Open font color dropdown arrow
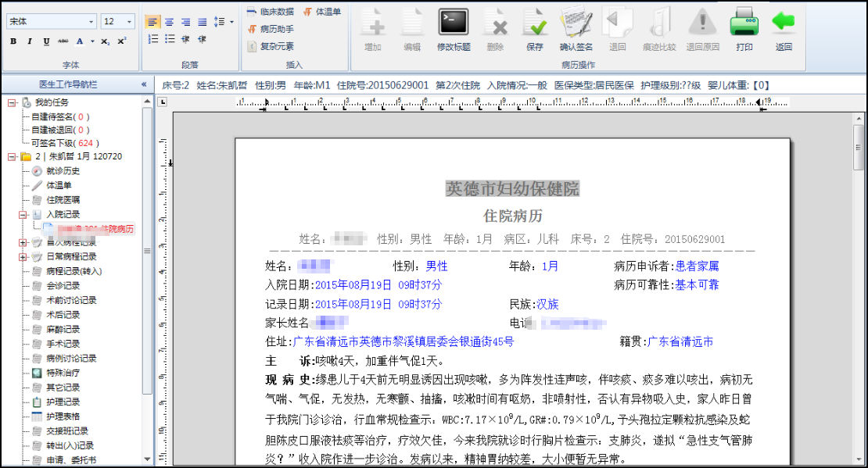This screenshot has height=468, width=868. (x=92, y=41)
